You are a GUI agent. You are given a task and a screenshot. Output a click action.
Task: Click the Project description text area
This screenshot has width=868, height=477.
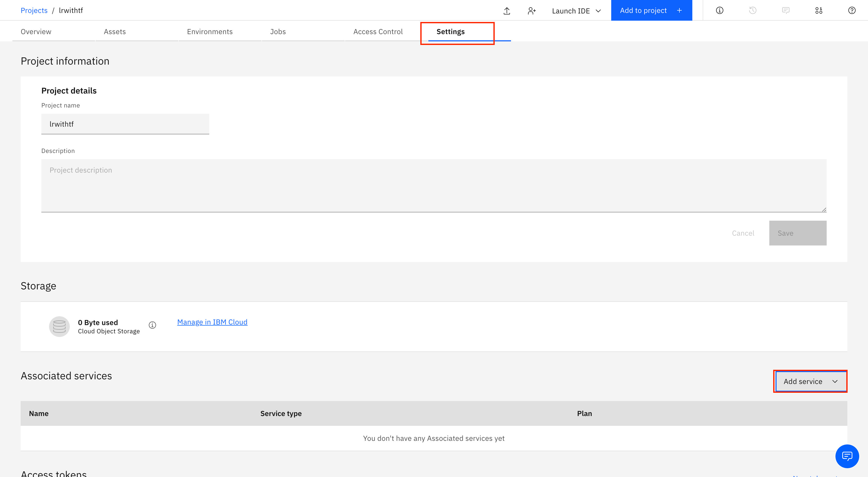pyautogui.click(x=434, y=186)
